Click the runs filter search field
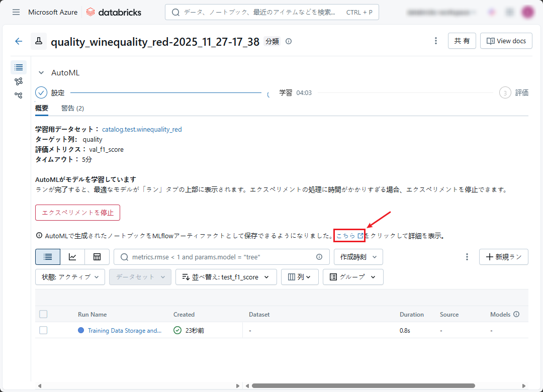Viewport: 543px width, 392px height. [x=221, y=257]
